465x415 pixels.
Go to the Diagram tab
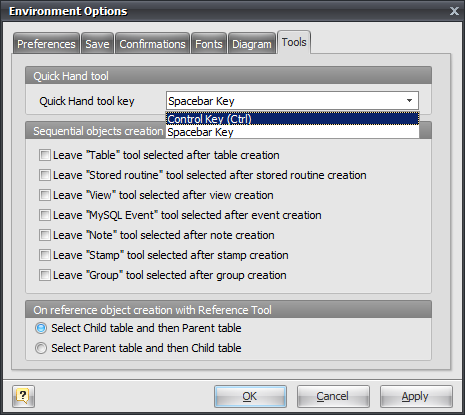pos(252,44)
